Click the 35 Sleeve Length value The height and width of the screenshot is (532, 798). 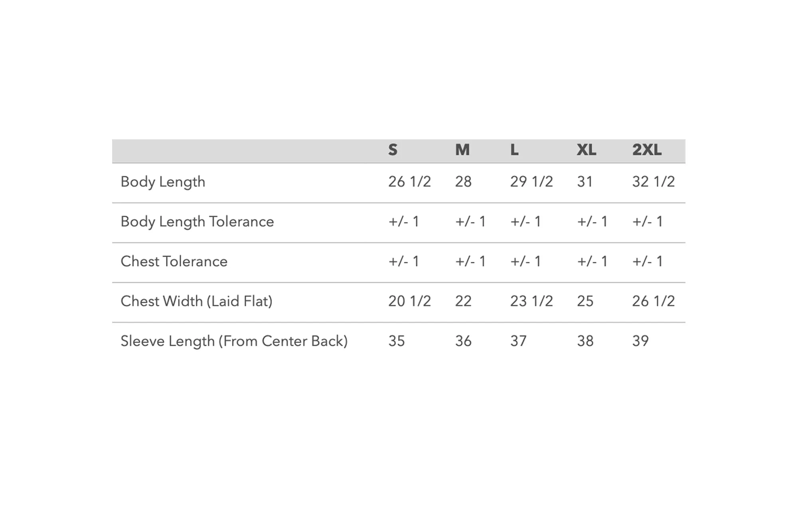(x=397, y=341)
